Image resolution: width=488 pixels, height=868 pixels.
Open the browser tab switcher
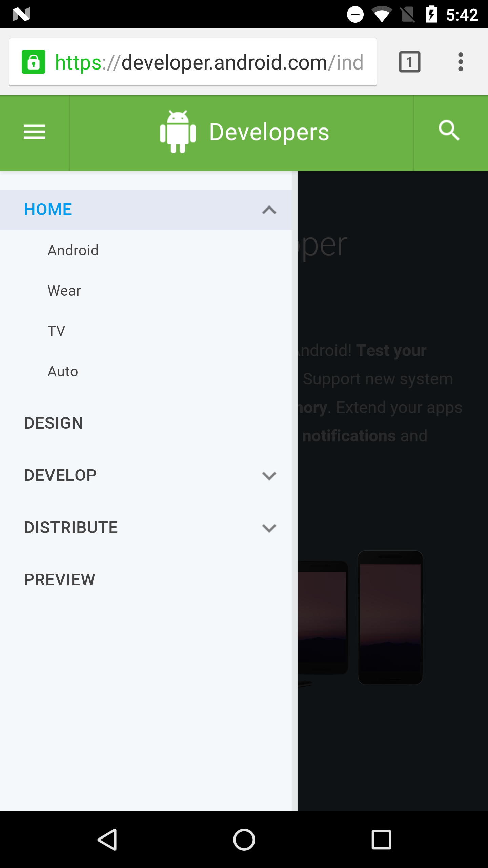pyautogui.click(x=410, y=62)
